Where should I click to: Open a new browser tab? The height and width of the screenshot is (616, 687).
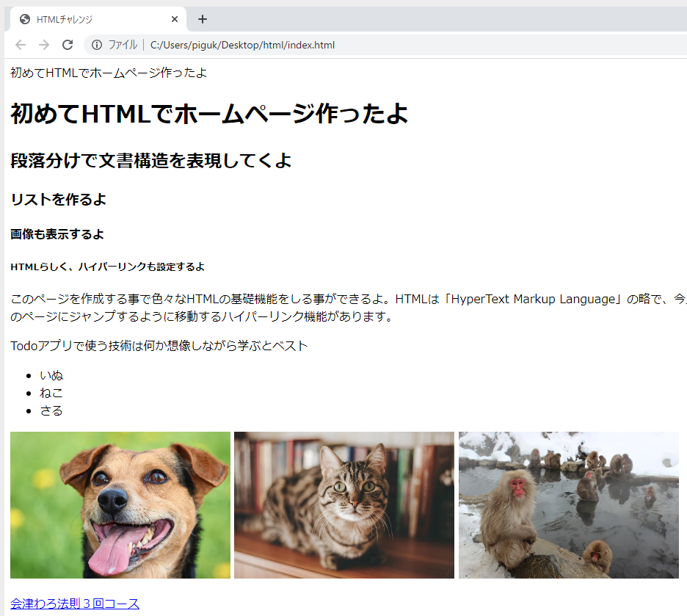(x=202, y=19)
